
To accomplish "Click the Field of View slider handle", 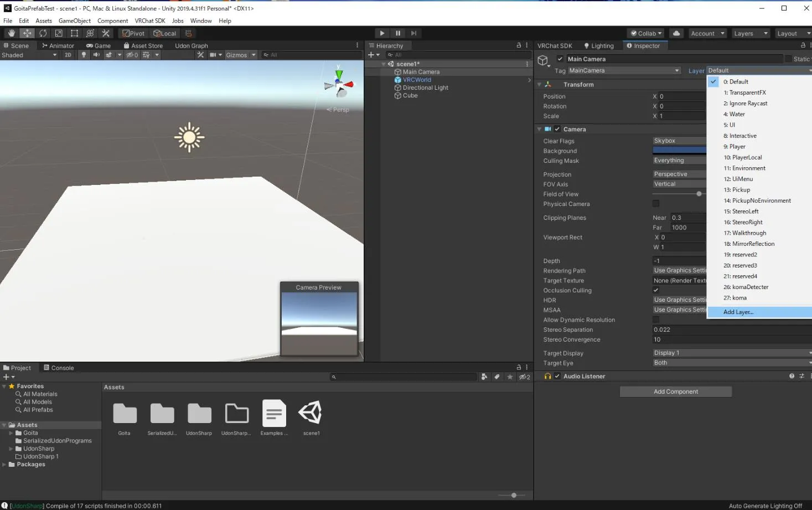I will (699, 194).
